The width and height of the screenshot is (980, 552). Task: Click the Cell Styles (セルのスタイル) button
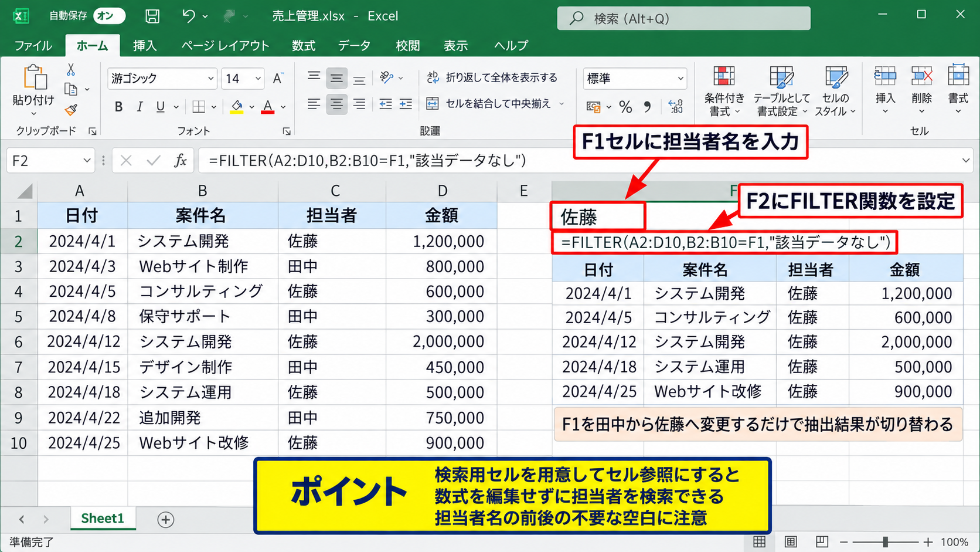[836, 91]
